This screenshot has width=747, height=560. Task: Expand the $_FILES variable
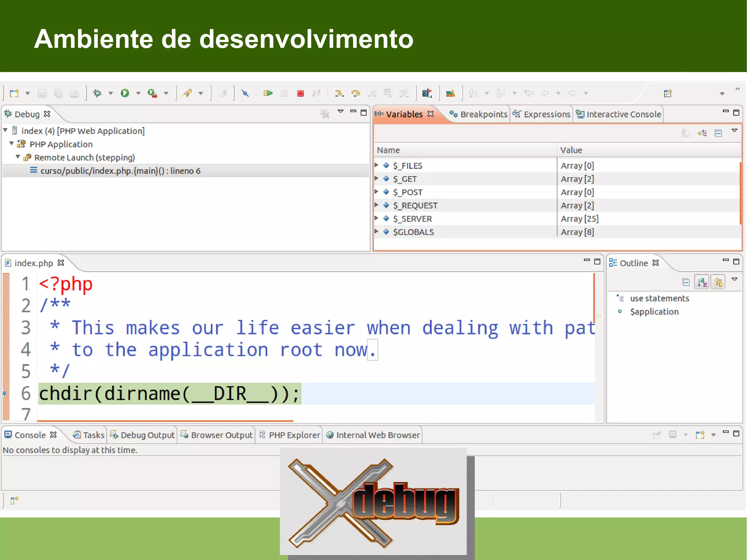pyautogui.click(x=376, y=165)
